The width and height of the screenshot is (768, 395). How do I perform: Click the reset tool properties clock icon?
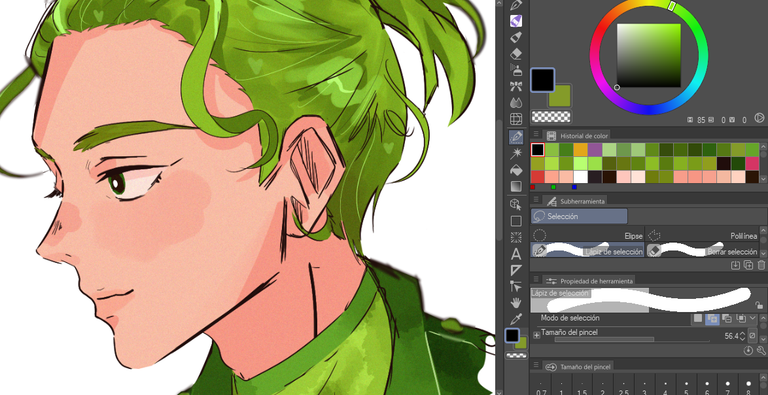coord(748,350)
